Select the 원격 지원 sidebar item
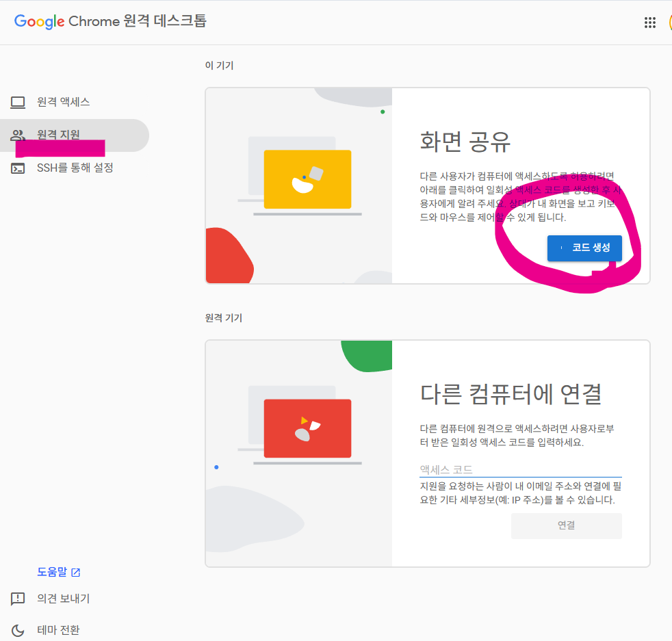Screen dimensions: 672x641 [74, 135]
